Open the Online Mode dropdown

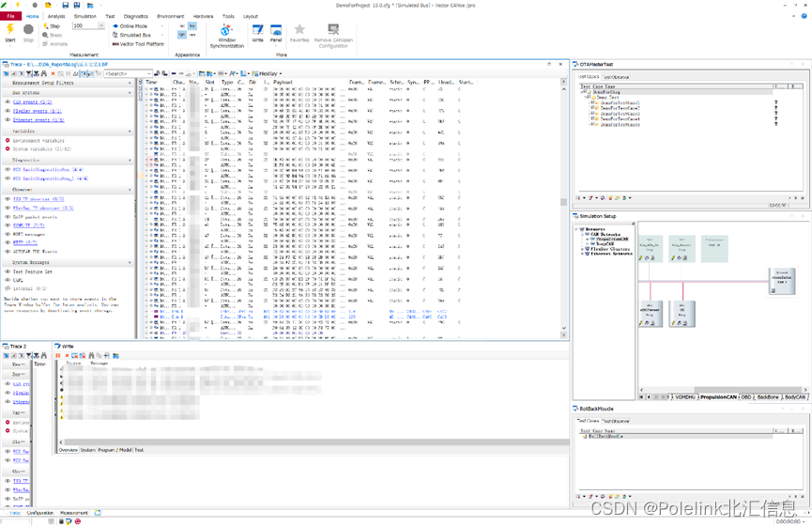162,26
